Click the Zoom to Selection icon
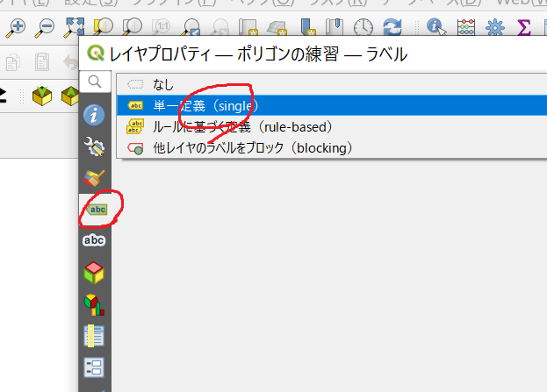The width and height of the screenshot is (547, 392). pyautogui.click(x=104, y=27)
